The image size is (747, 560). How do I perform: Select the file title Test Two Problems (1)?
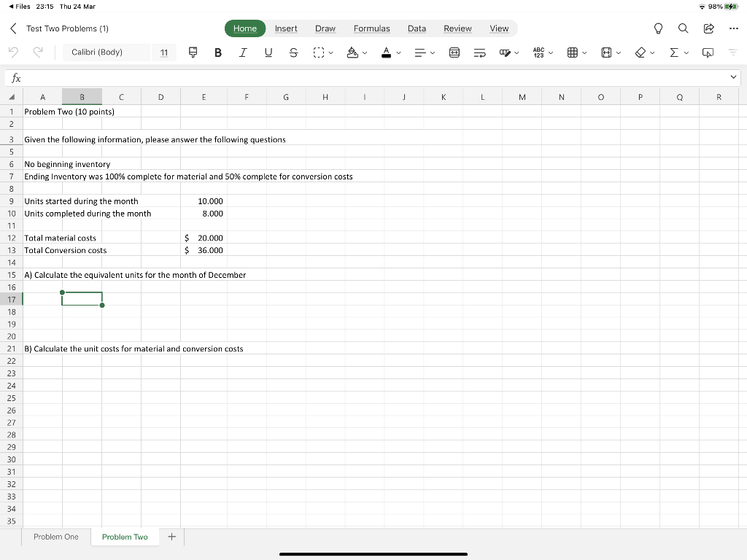coord(67,28)
